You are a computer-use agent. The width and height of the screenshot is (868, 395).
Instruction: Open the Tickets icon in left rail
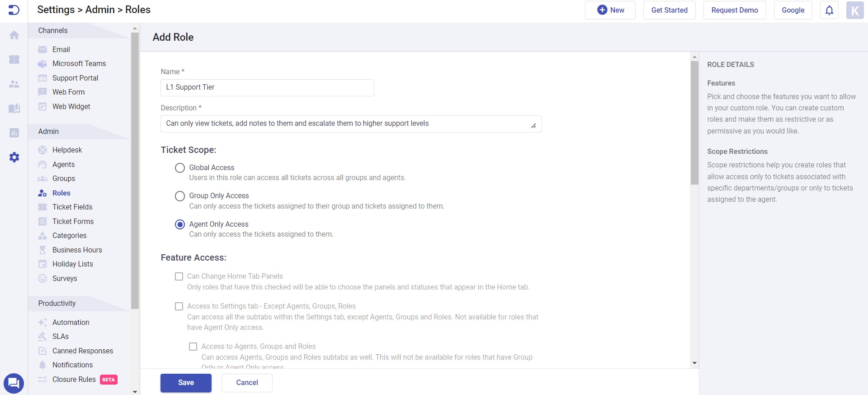14,59
